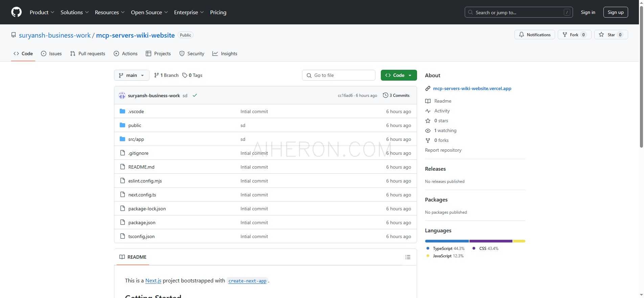The height and width of the screenshot is (298, 644).
Task: Click the JavaScript yellow language bar segment
Action: pyautogui.click(x=519, y=241)
